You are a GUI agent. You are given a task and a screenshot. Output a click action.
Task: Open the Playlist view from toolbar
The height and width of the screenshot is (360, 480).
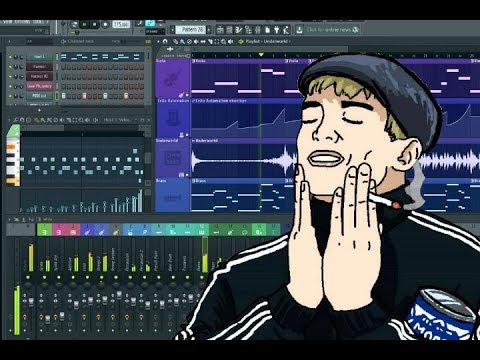point(220,30)
